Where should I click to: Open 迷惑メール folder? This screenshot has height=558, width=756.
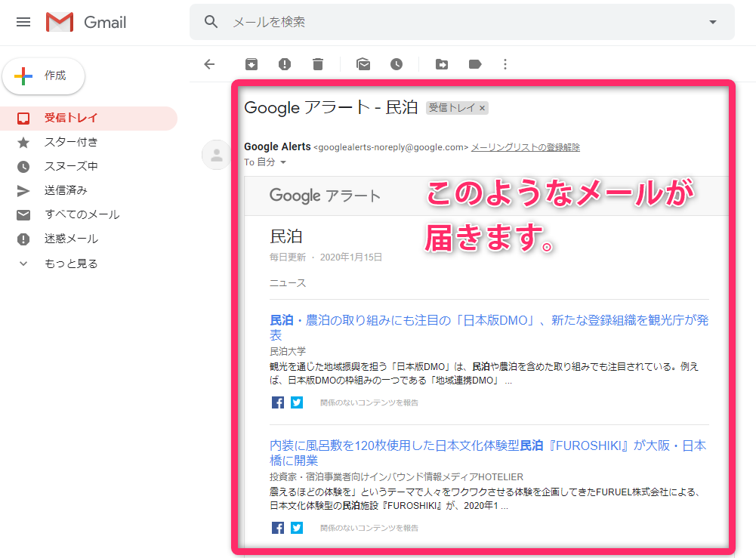71,239
